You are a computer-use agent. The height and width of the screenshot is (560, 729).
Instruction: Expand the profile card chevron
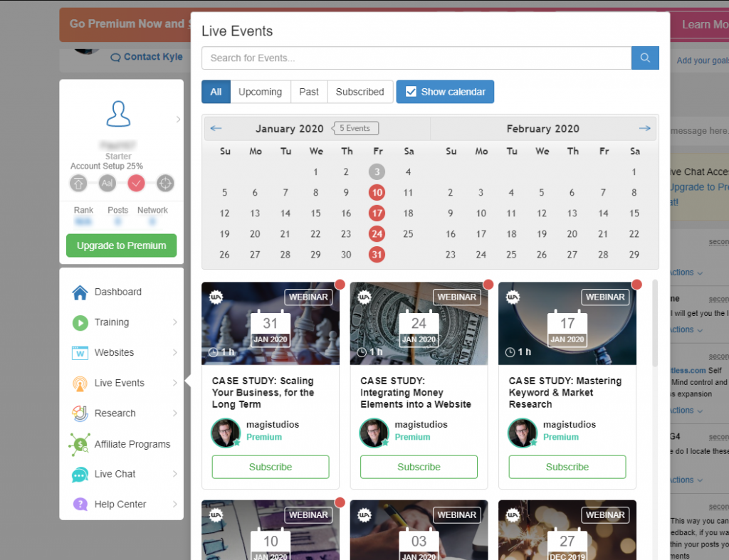178,120
